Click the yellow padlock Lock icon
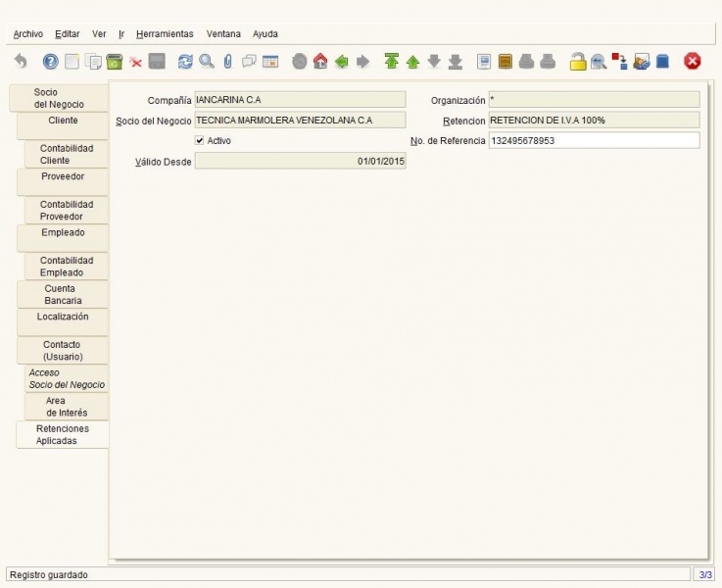The height and width of the screenshot is (588, 722). click(x=578, y=61)
